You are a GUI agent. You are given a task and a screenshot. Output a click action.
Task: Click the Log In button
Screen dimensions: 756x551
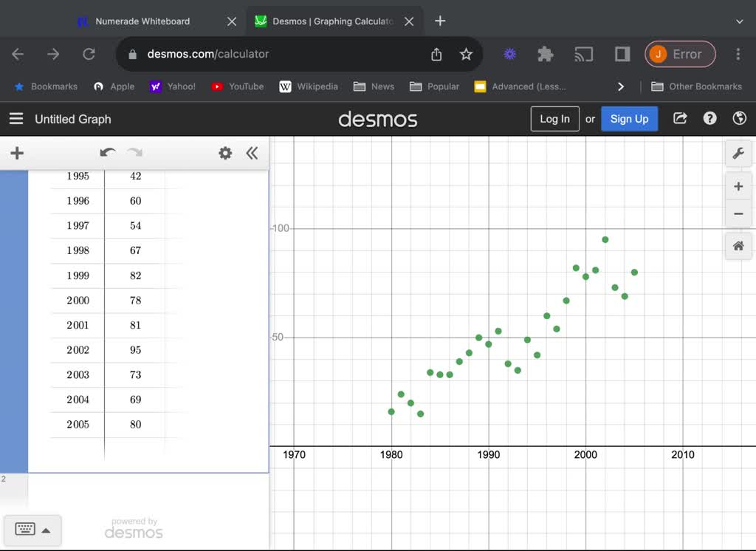point(554,118)
